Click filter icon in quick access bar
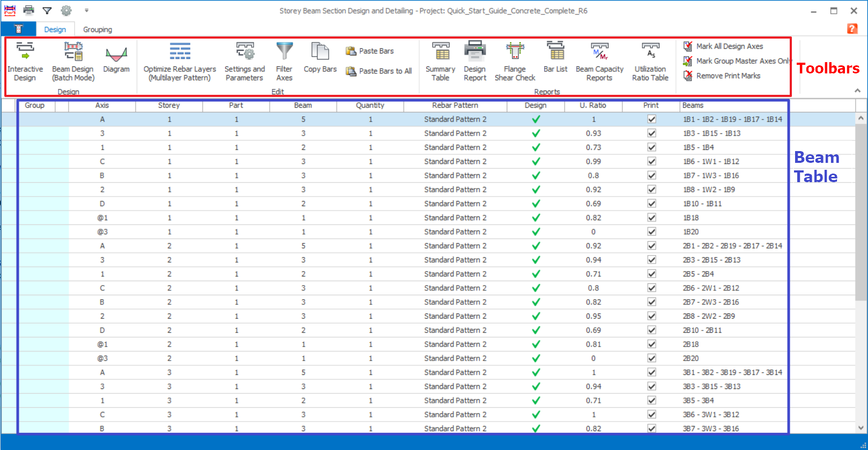The height and width of the screenshot is (450, 868). tap(47, 10)
